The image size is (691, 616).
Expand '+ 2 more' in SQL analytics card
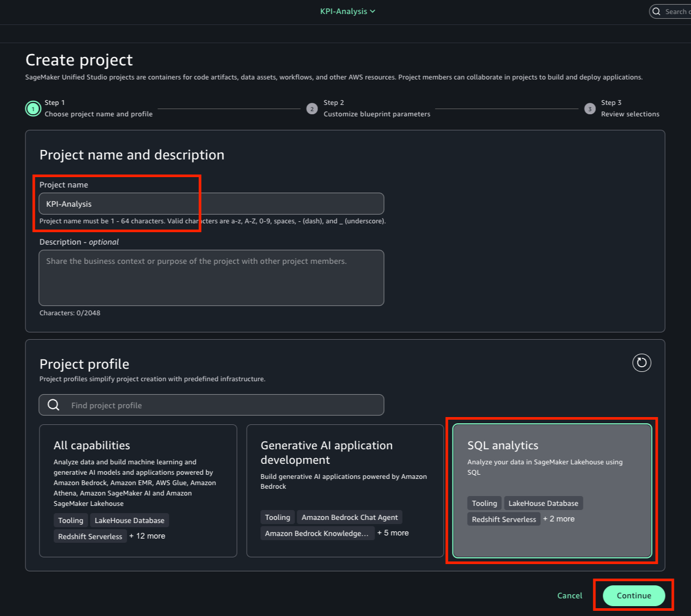559,519
